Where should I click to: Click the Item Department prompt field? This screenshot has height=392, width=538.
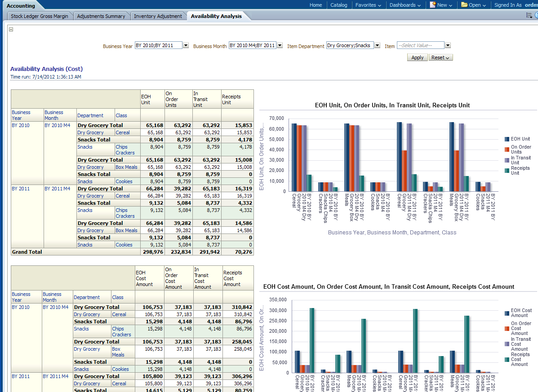point(350,45)
